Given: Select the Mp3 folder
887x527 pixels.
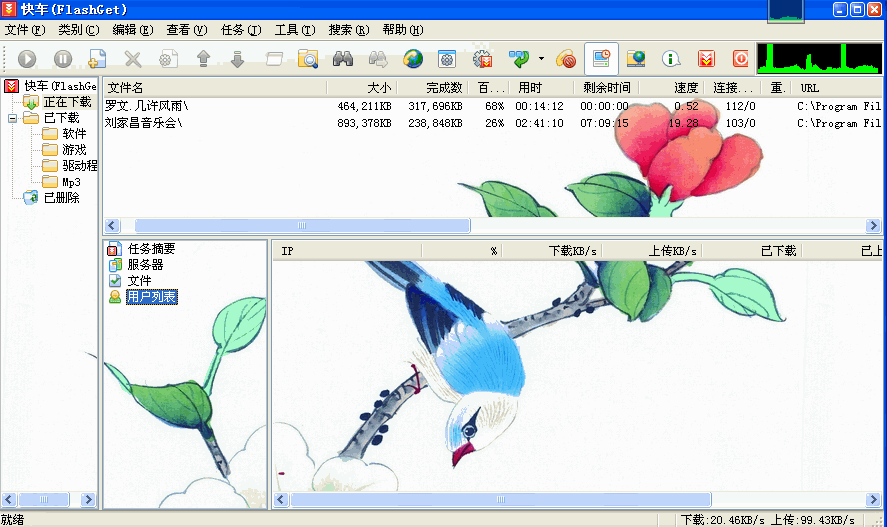Looking at the screenshot, I should 71,182.
